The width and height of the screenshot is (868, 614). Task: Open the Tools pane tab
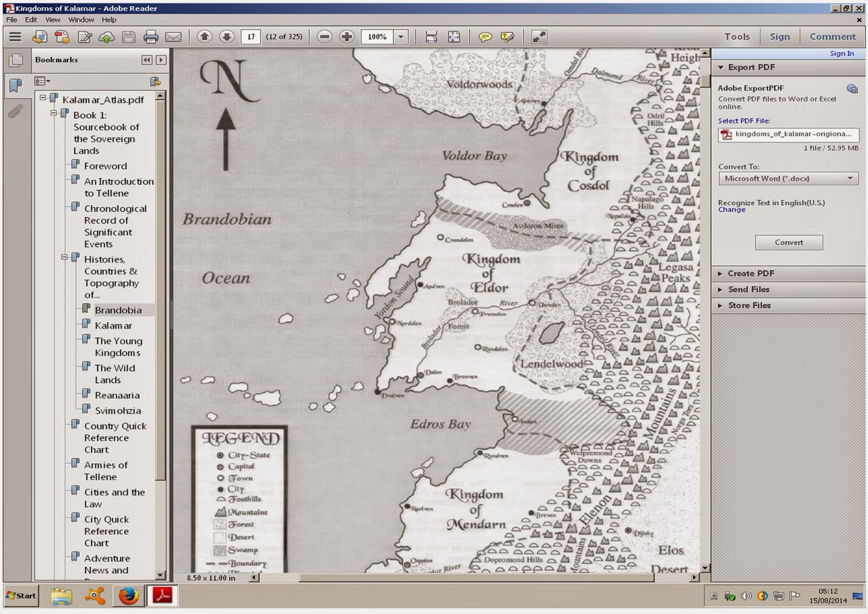click(737, 37)
